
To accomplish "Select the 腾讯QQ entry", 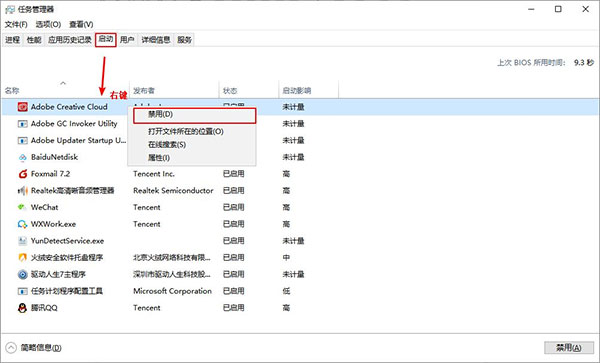I will click(x=44, y=308).
